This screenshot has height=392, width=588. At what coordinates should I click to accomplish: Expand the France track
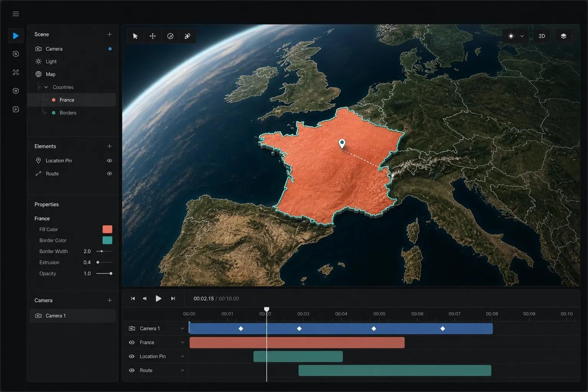coord(183,343)
